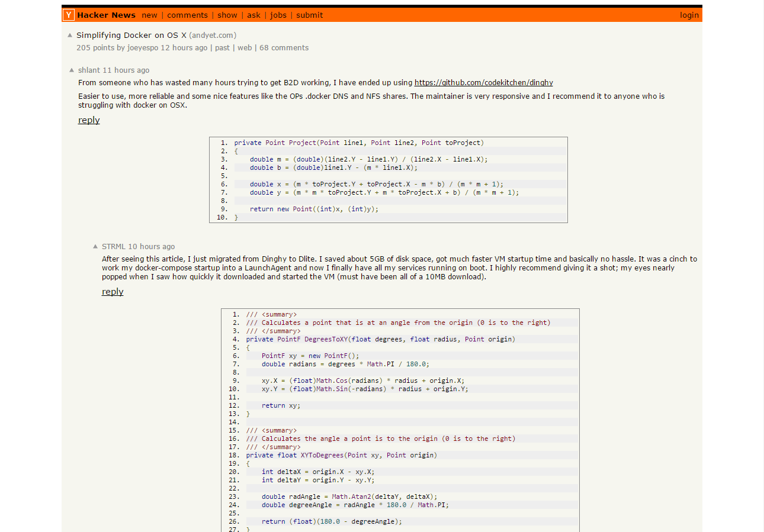Screen dimensions: 764x532
Task: Open the comments page in header
Action: [187, 15]
